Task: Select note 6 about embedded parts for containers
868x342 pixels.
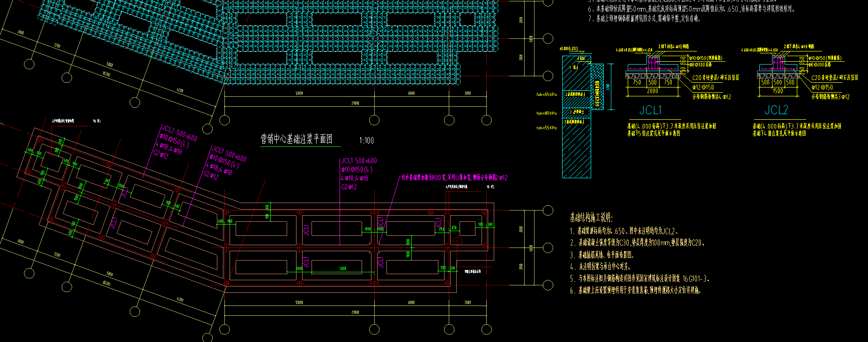Action: coord(636,291)
